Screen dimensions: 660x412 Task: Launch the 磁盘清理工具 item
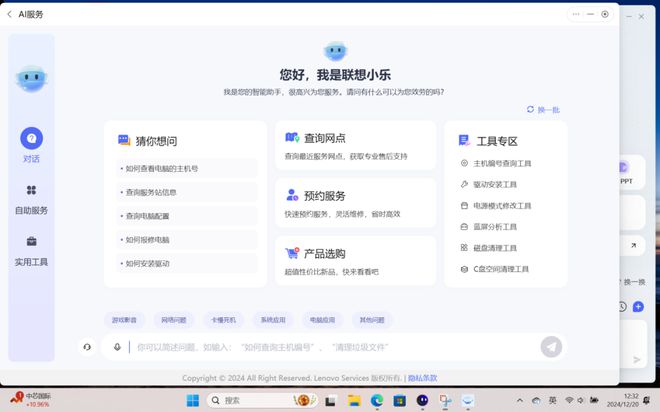point(489,248)
